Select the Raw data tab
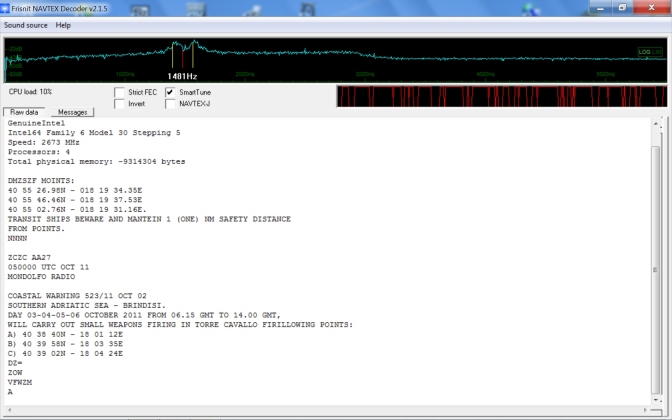This screenshot has height=420, width=672. point(24,112)
